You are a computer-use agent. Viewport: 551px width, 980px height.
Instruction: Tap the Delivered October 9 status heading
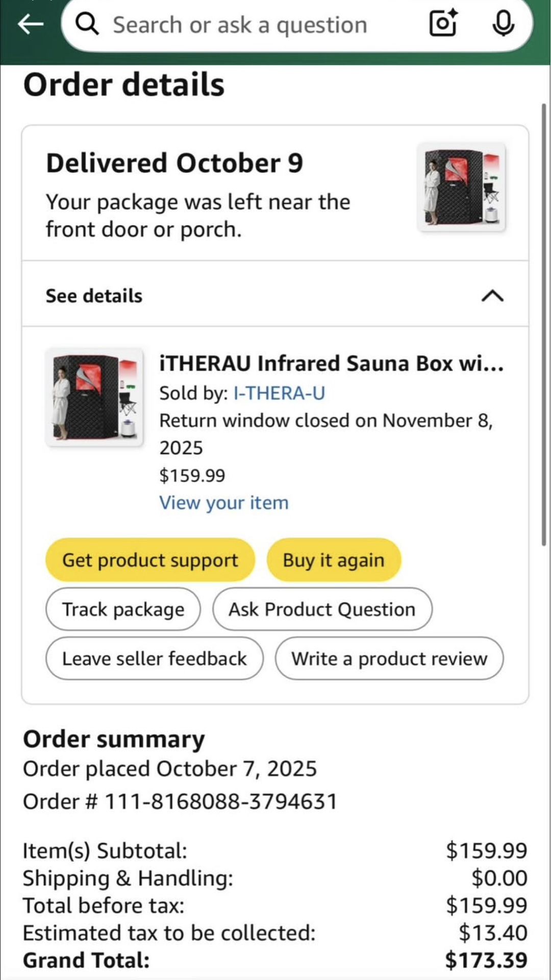coord(174,163)
